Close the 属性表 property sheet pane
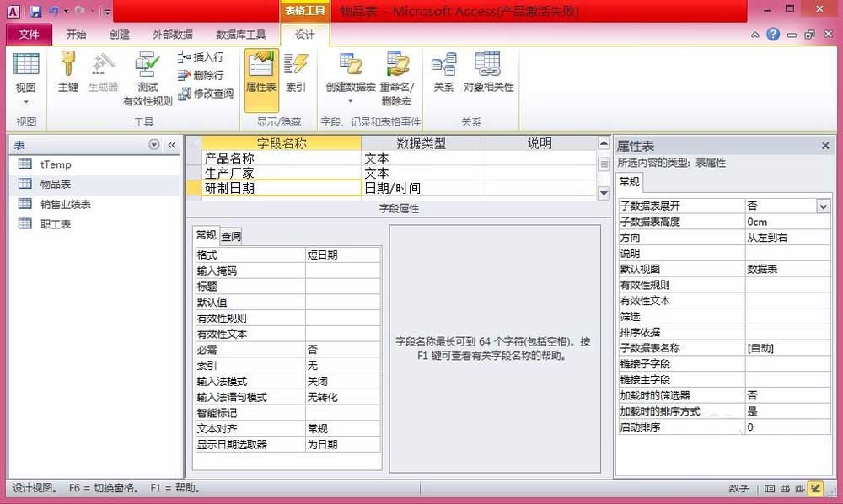This screenshot has height=504, width=843. click(825, 146)
